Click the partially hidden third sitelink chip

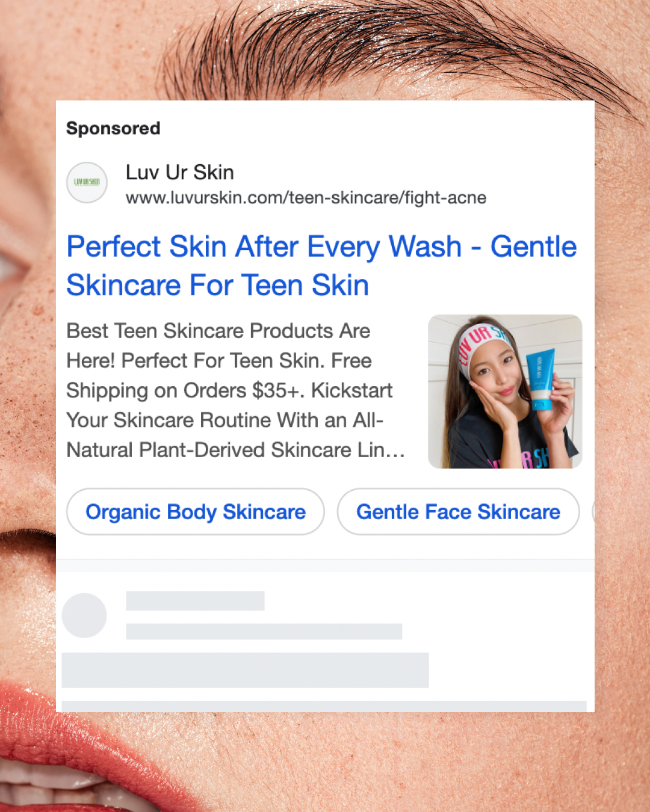[593, 512]
